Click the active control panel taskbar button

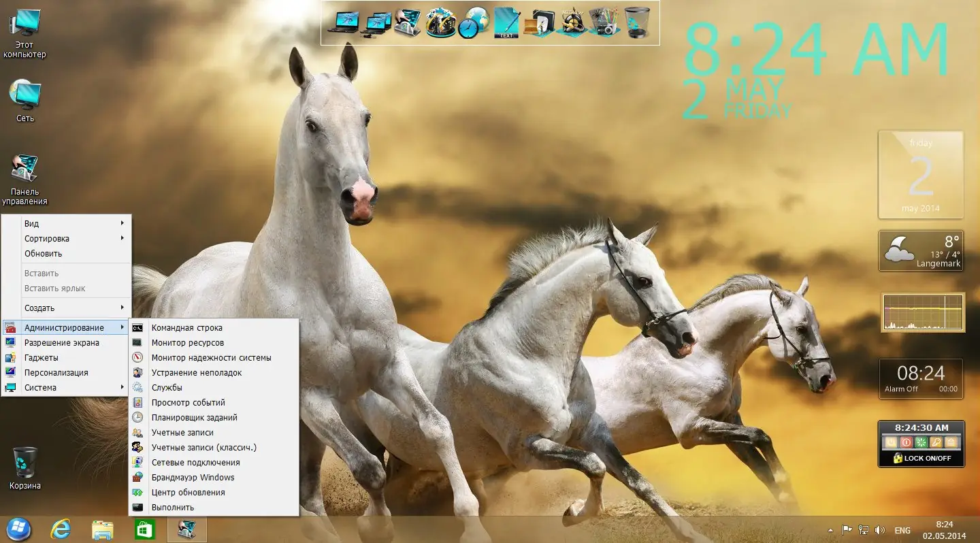[x=186, y=529]
